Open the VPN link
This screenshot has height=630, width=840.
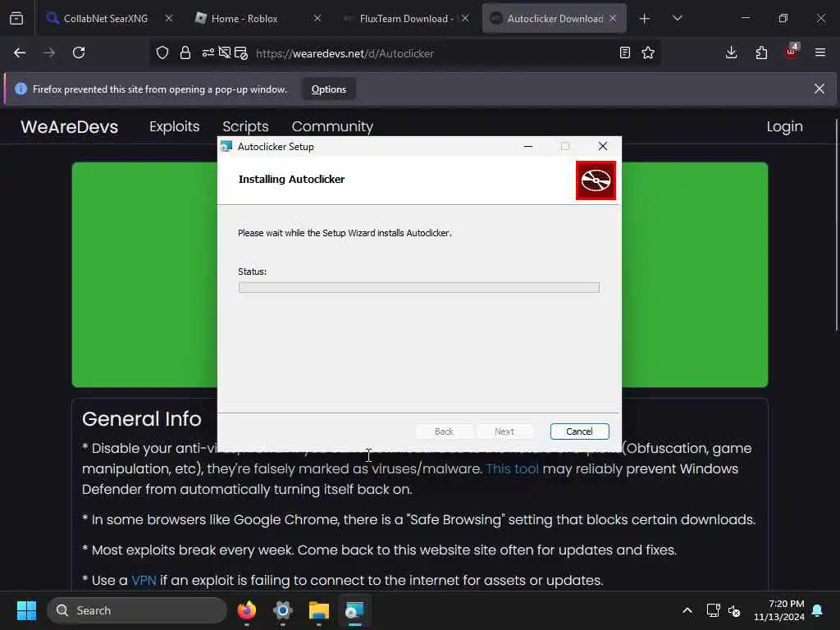tap(144, 580)
